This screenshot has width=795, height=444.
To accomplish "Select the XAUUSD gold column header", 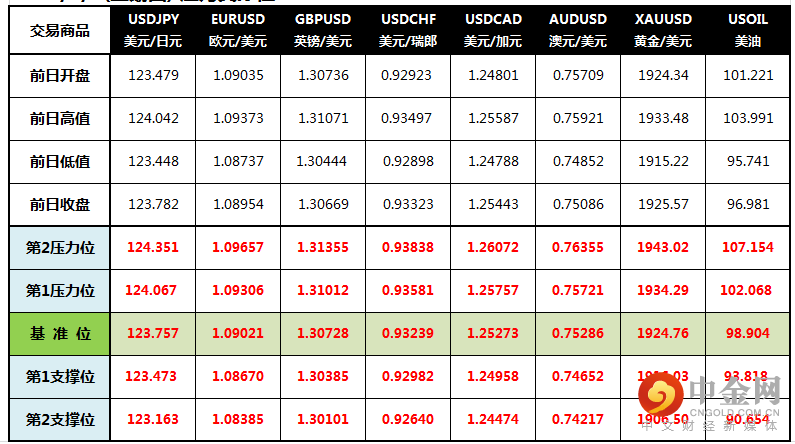I will click(x=663, y=30).
